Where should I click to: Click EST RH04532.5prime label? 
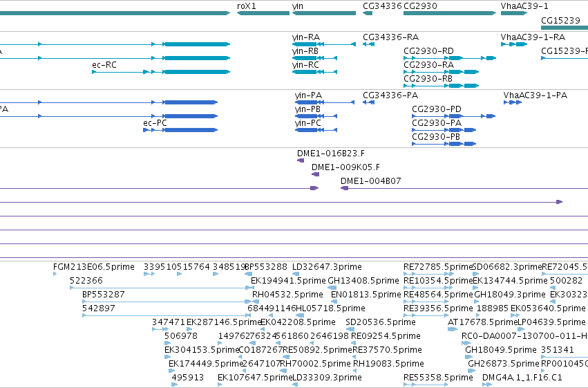287,295
